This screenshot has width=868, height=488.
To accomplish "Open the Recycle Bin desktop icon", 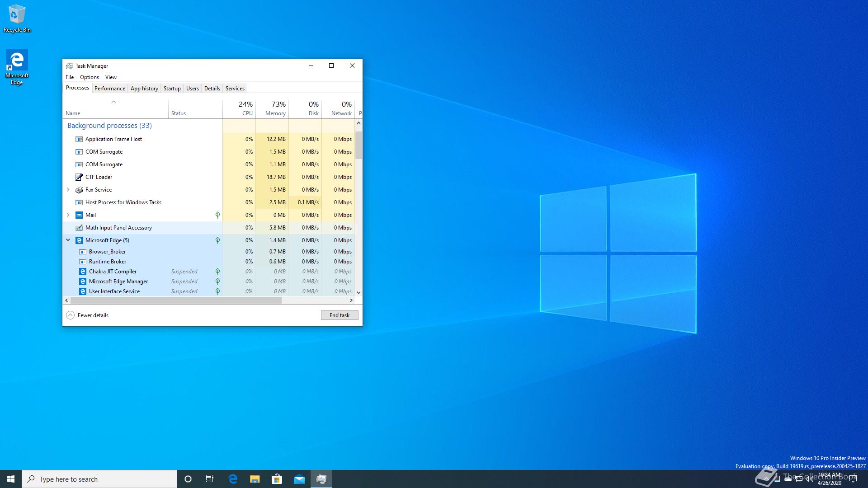I will click(x=17, y=19).
